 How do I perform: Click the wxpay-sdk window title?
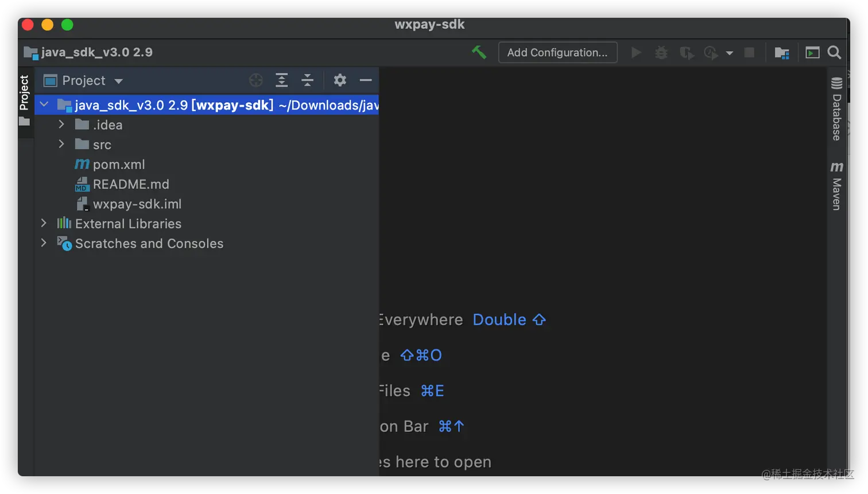(x=429, y=25)
